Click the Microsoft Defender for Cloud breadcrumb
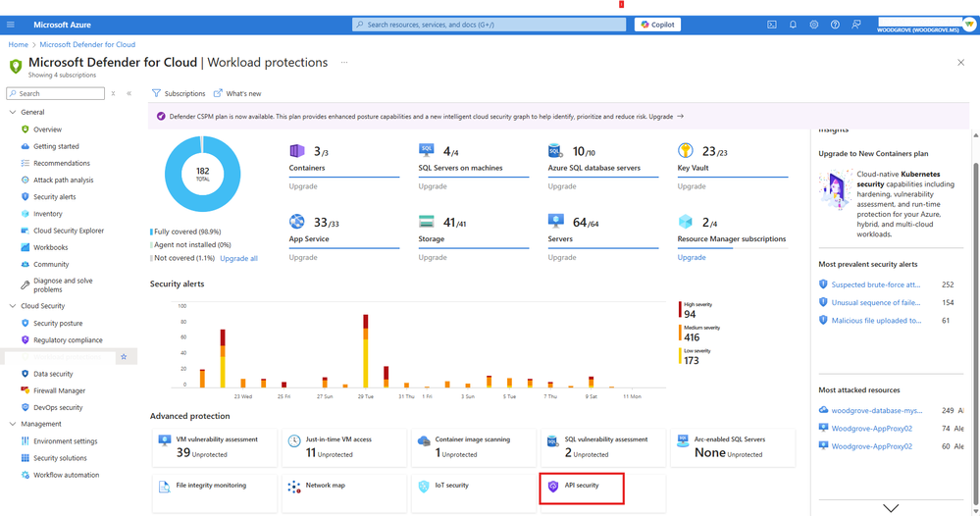 click(87, 45)
